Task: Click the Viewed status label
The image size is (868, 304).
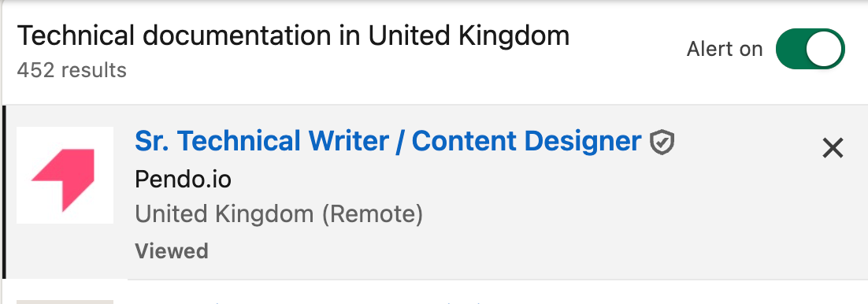Action: pyautogui.click(x=172, y=251)
